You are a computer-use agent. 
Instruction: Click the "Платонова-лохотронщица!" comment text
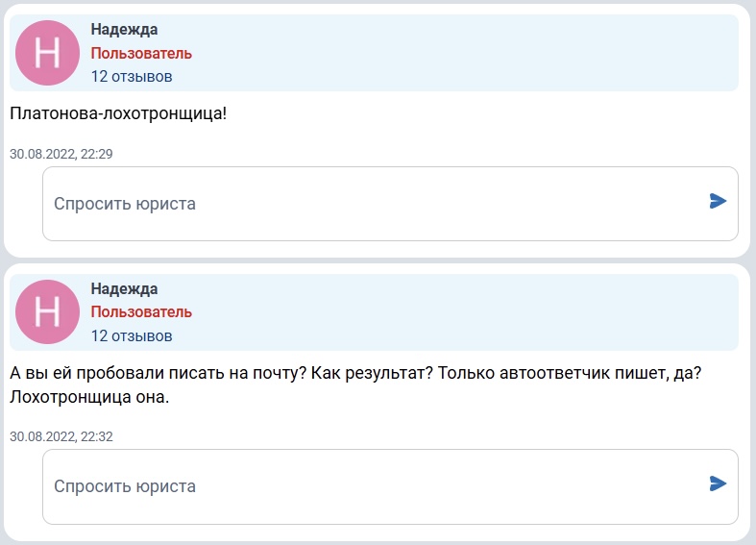click(118, 113)
